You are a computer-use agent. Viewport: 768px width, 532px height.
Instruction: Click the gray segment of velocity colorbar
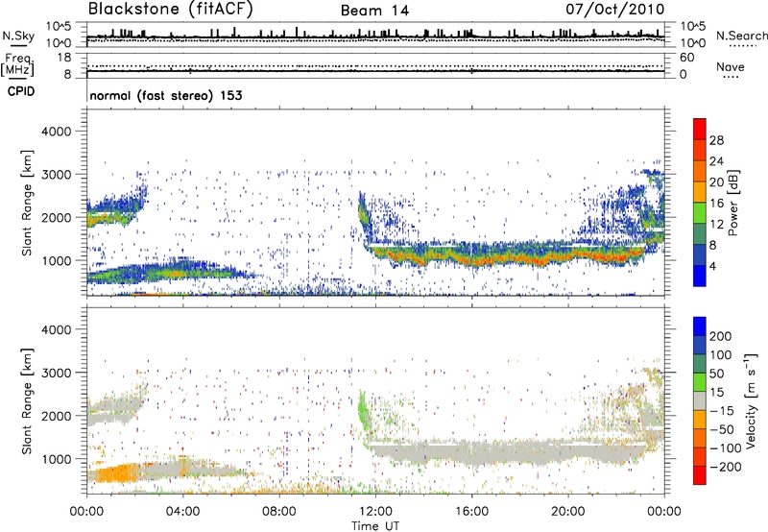(700, 401)
